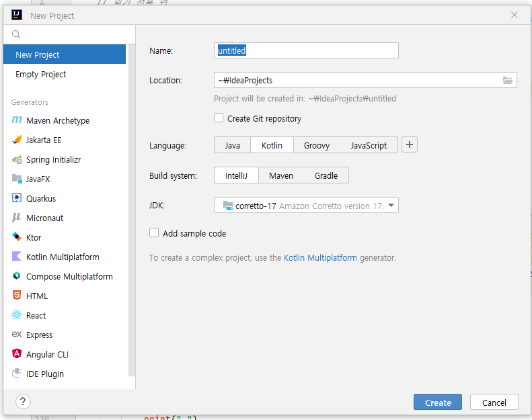Screen dimensions: 532x420
Task: Click the IntelliJ IDEA logo in title bar
Action: click(17, 15)
